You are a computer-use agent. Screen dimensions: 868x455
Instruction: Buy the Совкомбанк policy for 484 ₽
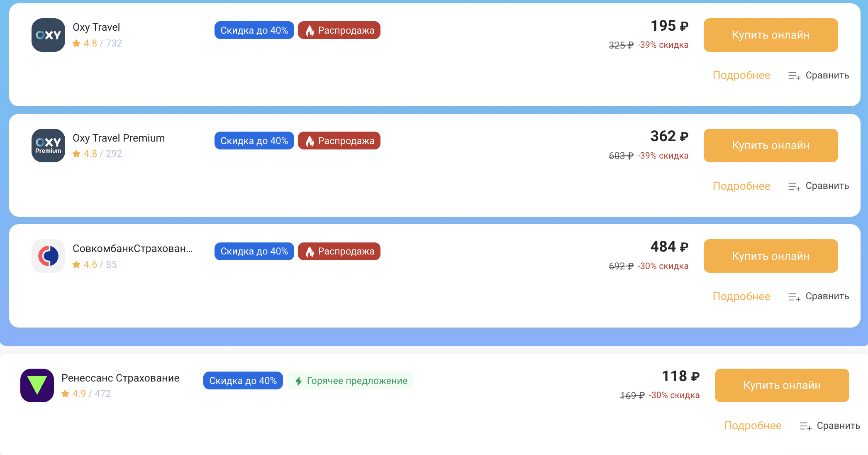tap(770, 256)
